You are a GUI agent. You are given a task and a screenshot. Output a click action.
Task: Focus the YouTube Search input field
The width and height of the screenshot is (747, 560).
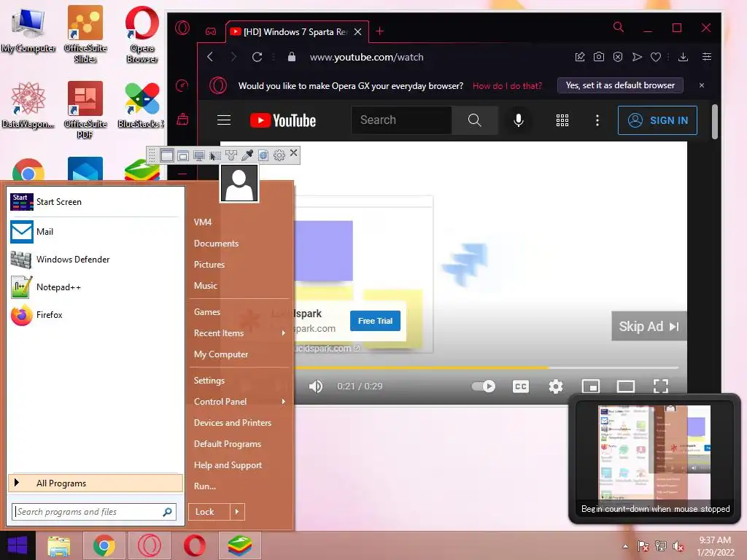click(401, 120)
